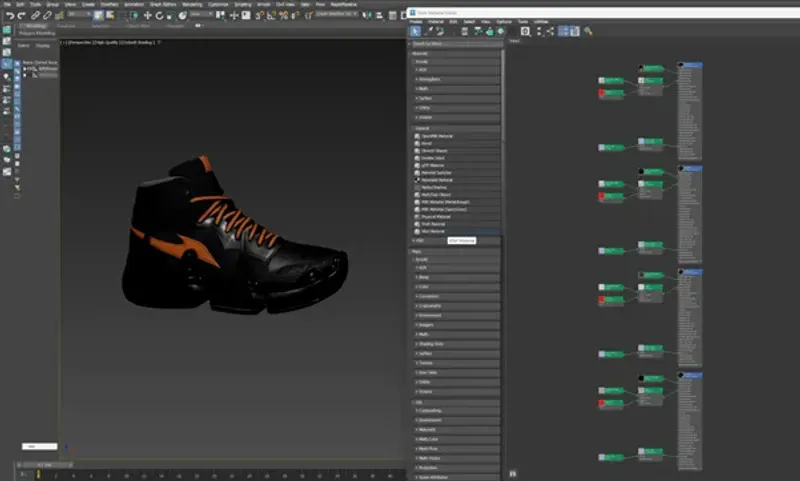Click the Bind to Space Warp icon

[59, 16]
